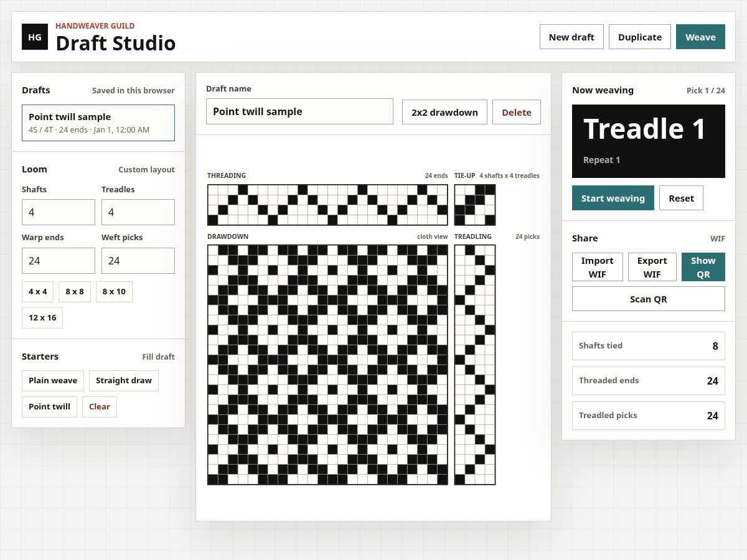Import a WIF file

[598, 267]
